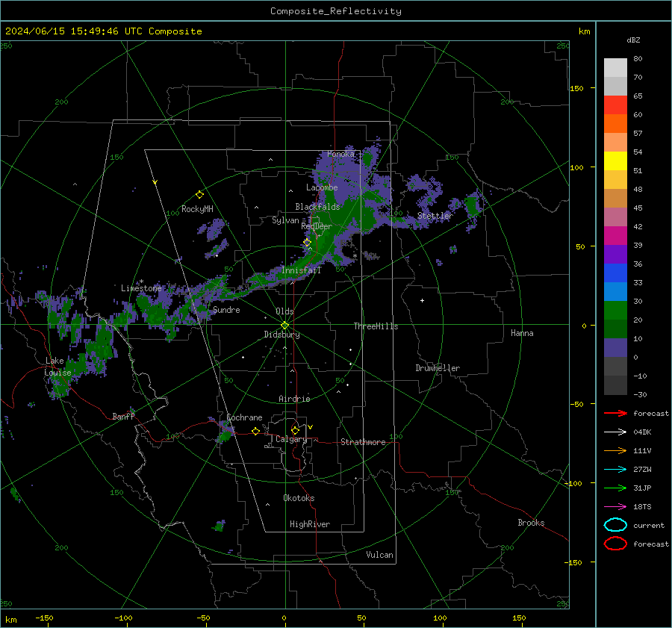
Task: Click the yellow 54-51 dBZ swatch
Action: [x=615, y=161]
